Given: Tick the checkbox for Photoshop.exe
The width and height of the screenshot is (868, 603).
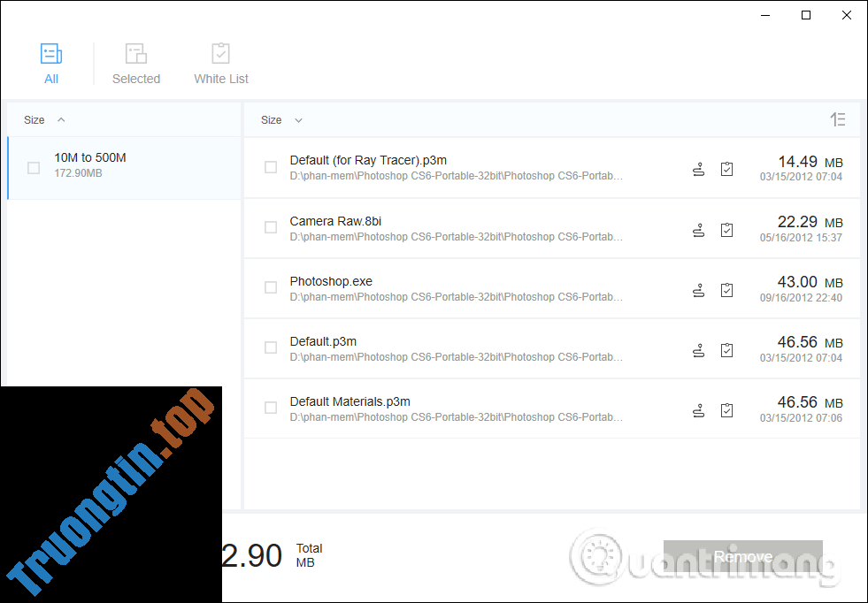Looking at the screenshot, I should [271, 287].
